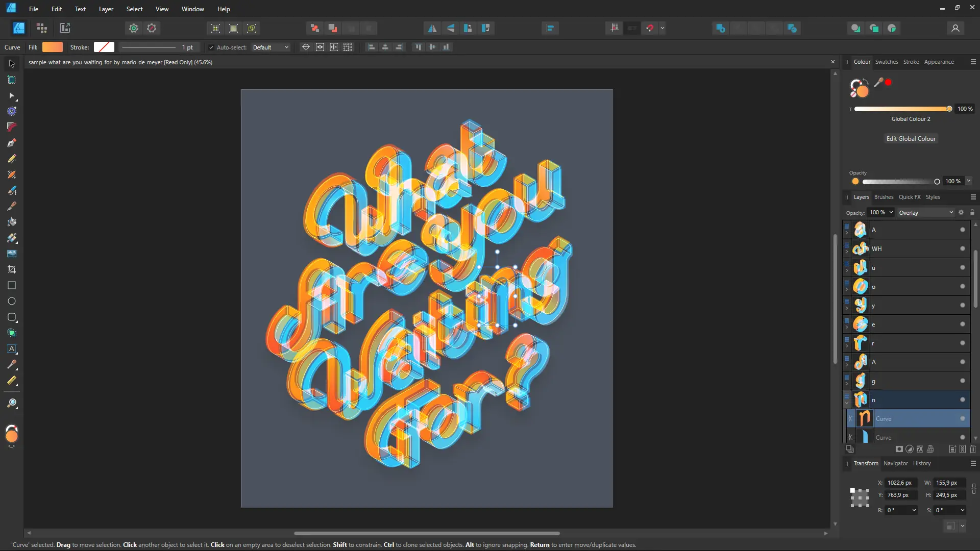
Task: Toggle the Auto-select checkbox
Action: [211, 47]
